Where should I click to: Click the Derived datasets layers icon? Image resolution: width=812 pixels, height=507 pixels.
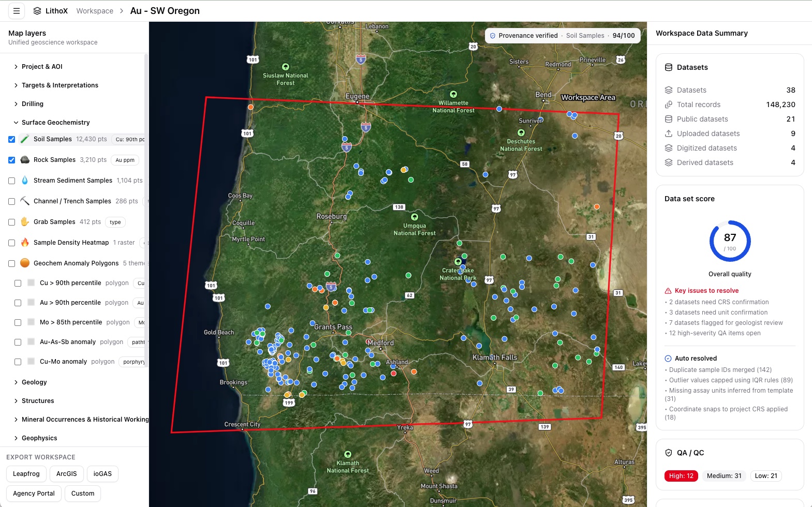point(669,162)
